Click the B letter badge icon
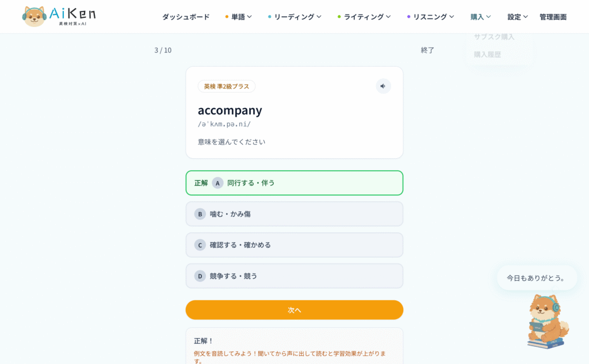The height and width of the screenshot is (364, 589). pyautogui.click(x=200, y=214)
